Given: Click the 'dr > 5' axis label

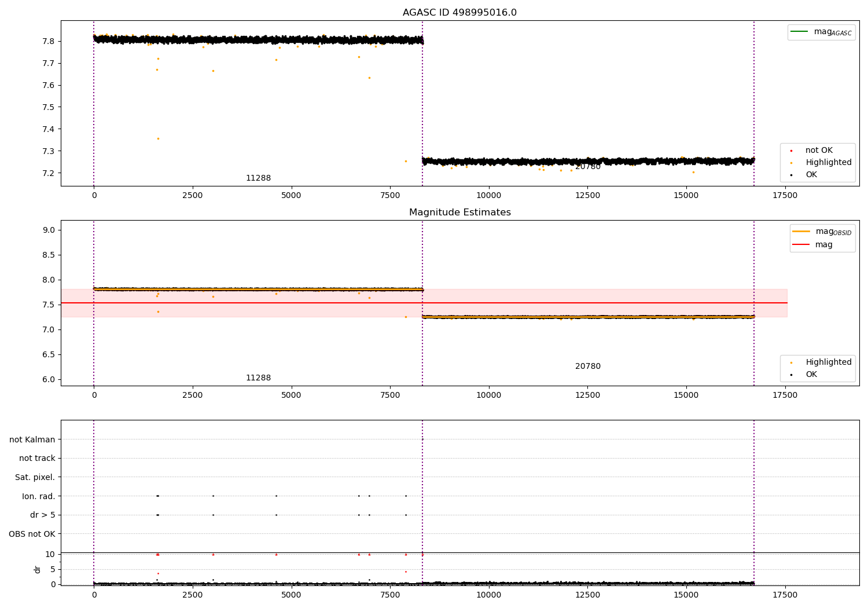Looking at the screenshot, I should click(x=43, y=515).
